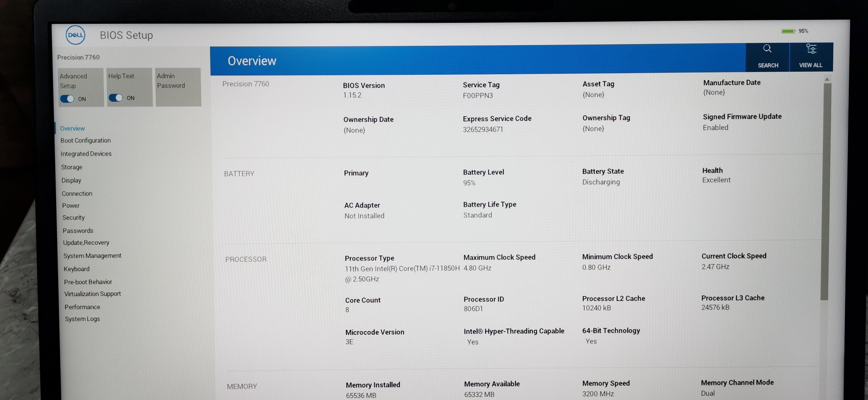Toggle the Help Text switch

[x=116, y=98]
